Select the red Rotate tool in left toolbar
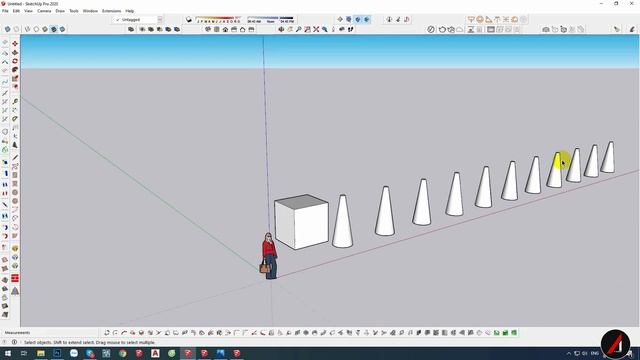Screen dimensions: 640x360 (15, 61)
